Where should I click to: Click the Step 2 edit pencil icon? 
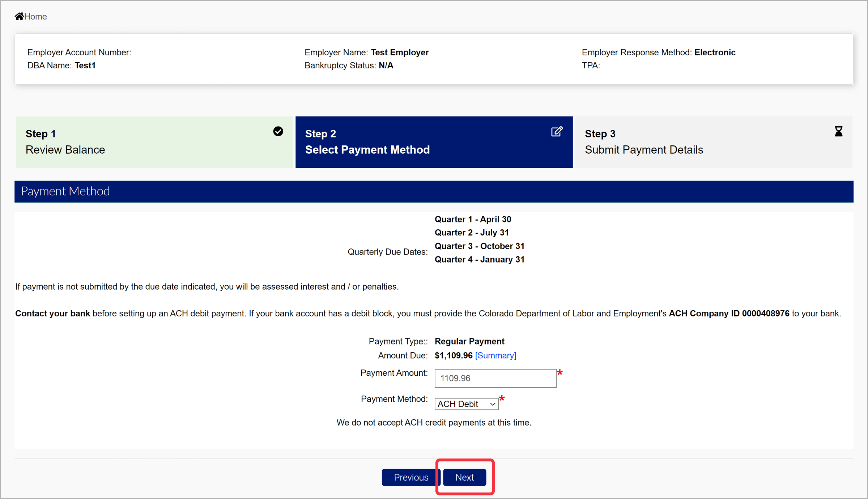557,131
